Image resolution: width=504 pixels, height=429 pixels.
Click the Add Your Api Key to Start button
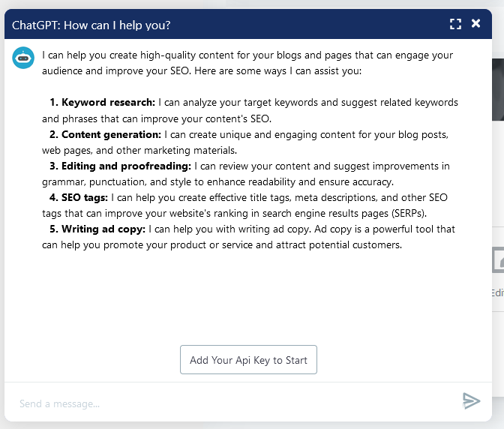(248, 360)
